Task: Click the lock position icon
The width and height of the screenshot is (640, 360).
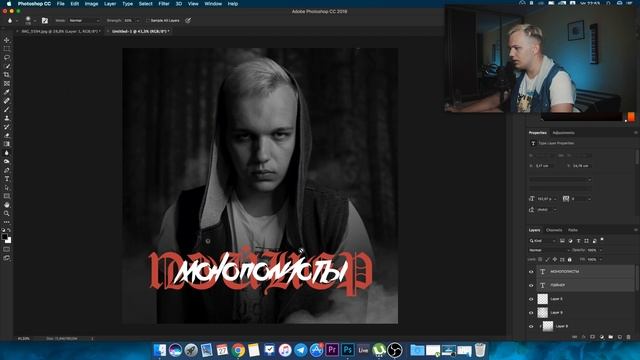Action: (555, 260)
